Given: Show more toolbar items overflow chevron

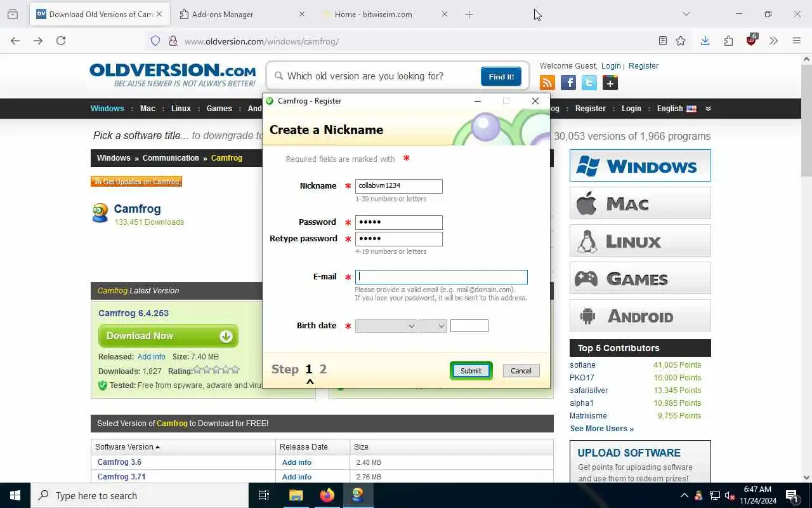Looking at the screenshot, I should (x=773, y=41).
